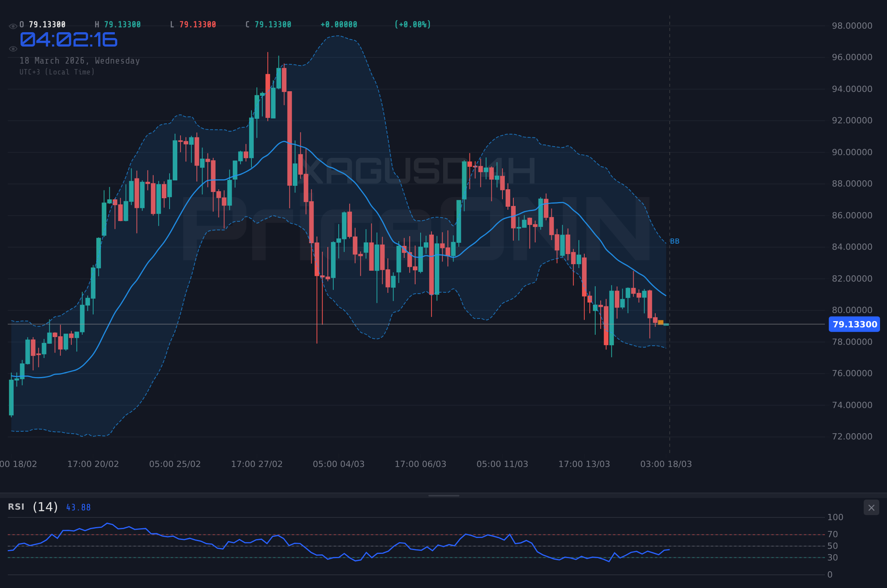Click the 17:00 20/02 time axis label
The image size is (887, 588).
pyautogui.click(x=93, y=464)
